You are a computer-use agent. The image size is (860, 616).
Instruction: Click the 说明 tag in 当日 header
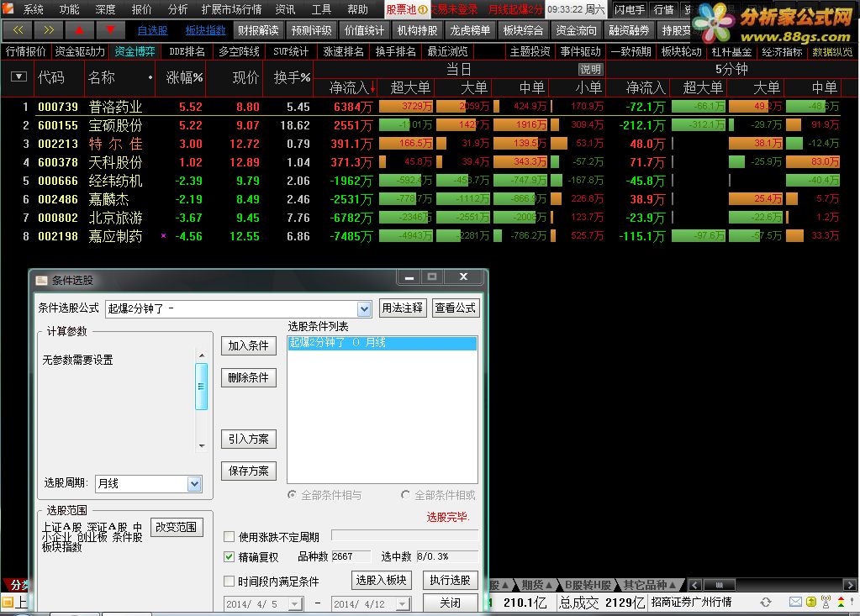pos(590,70)
